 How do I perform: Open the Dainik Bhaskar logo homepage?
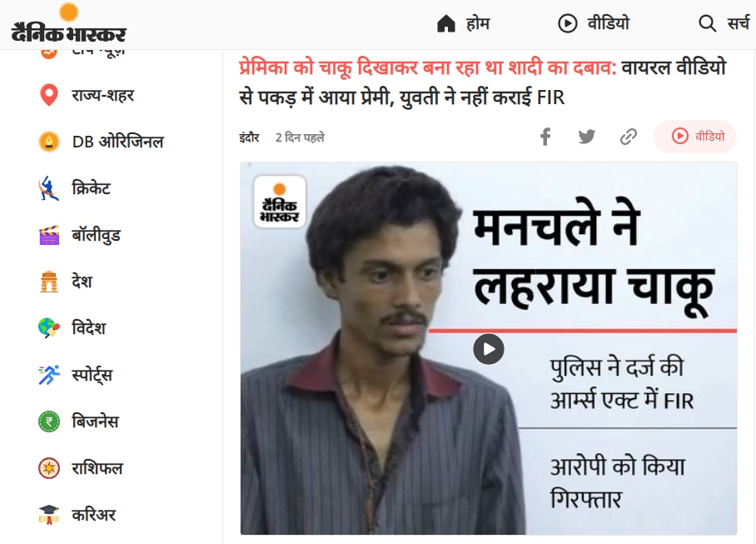(68, 23)
